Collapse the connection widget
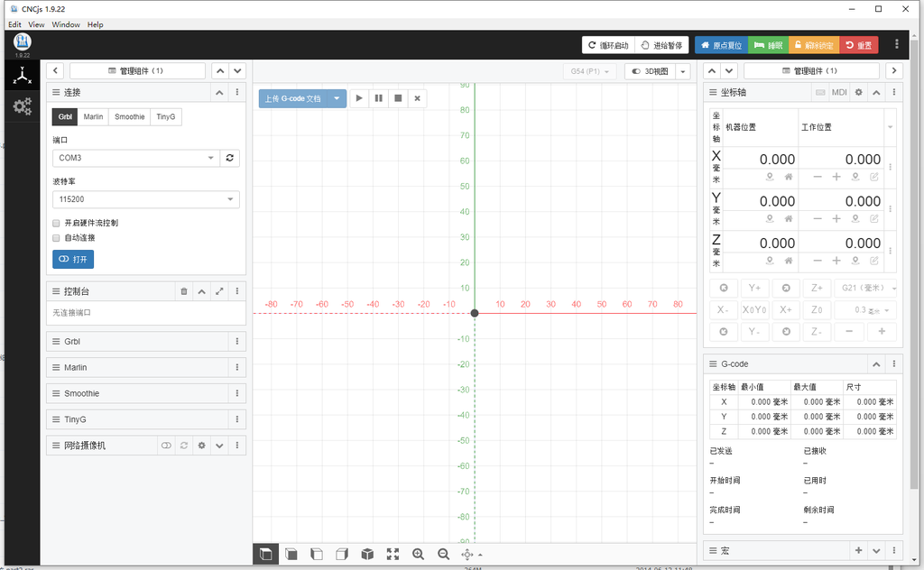Viewport: 924px width, 570px height. click(219, 93)
